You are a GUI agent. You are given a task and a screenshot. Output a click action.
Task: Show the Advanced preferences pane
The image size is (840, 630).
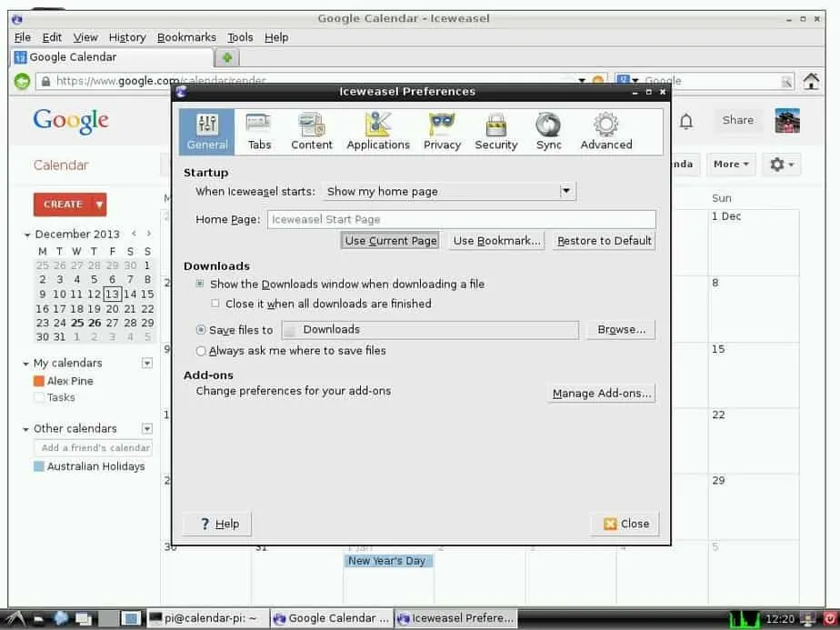tap(605, 132)
